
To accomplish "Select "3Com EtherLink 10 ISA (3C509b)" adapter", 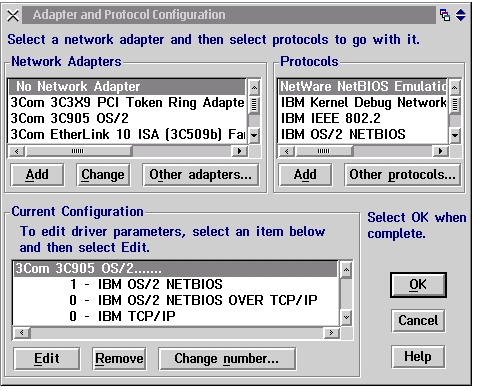I will (127, 135).
